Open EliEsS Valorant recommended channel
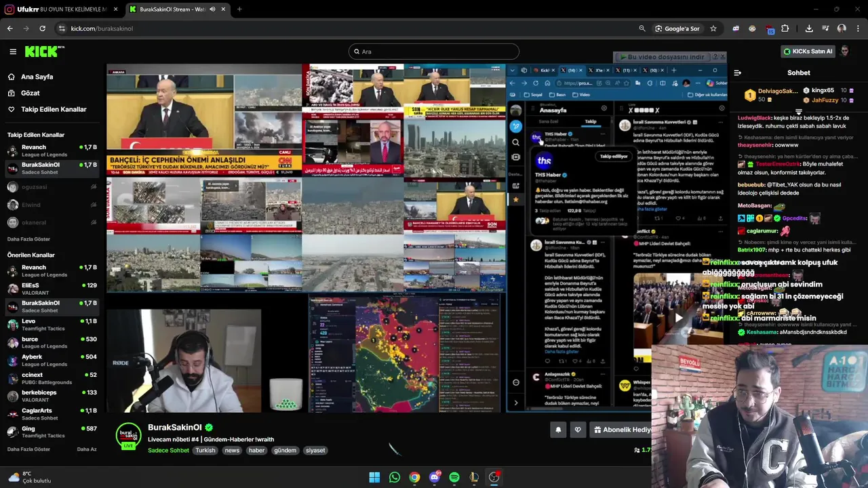Image resolution: width=868 pixels, height=488 pixels. tap(52, 289)
